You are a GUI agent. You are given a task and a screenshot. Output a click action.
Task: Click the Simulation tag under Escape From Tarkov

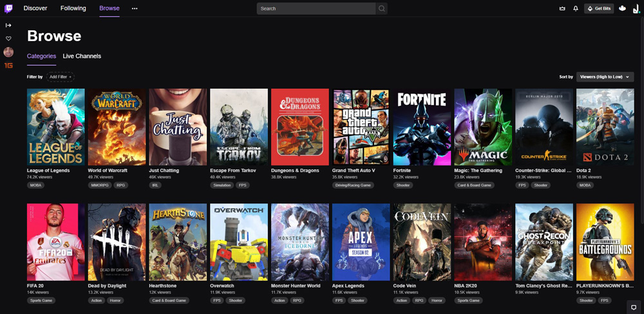(222, 185)
